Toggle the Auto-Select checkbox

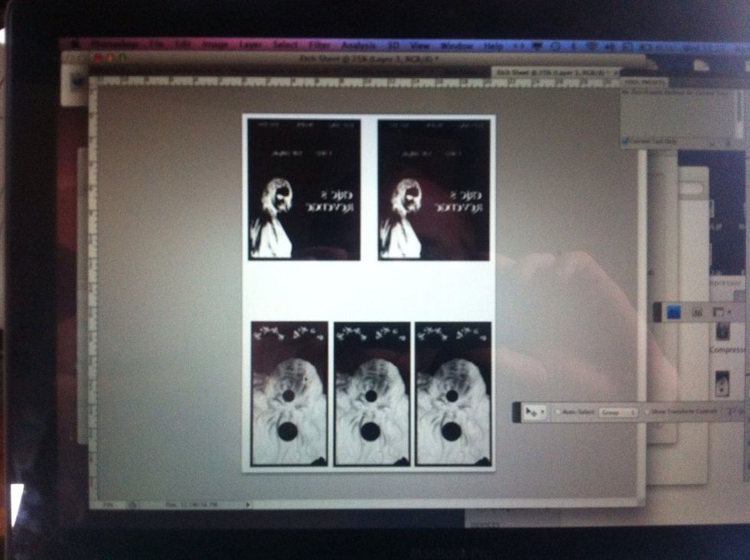558,412
